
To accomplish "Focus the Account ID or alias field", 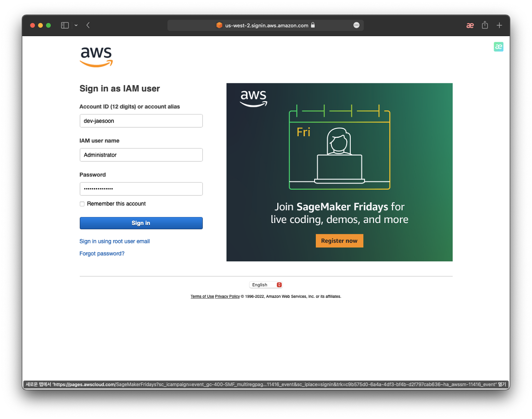I will click(x=141, y=121).
